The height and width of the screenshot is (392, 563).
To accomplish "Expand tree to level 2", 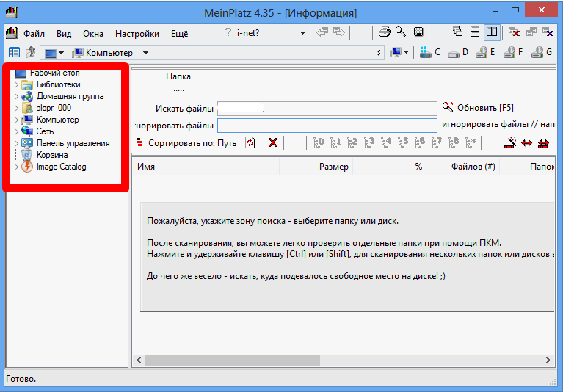I will click(352, 142).
